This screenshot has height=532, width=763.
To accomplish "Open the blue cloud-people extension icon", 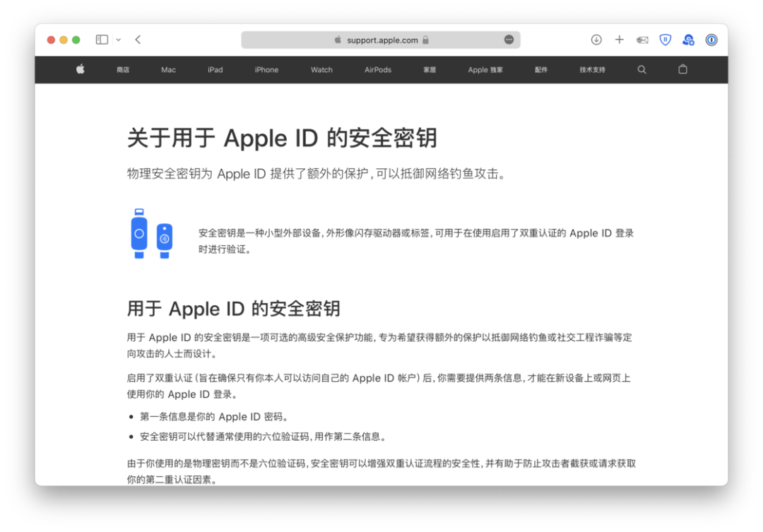I will click(688, 40).
